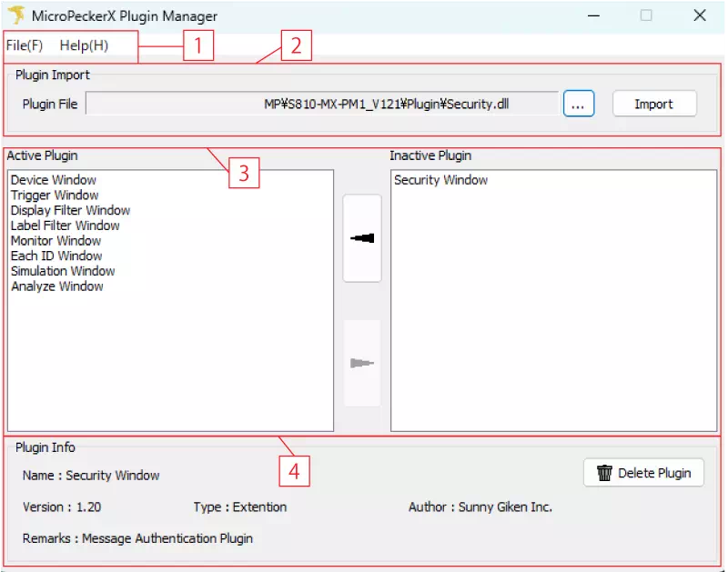This screenshot has width=728, height=572.
Task: Click the trash Delete Plugin button
Action: (643, 473)
